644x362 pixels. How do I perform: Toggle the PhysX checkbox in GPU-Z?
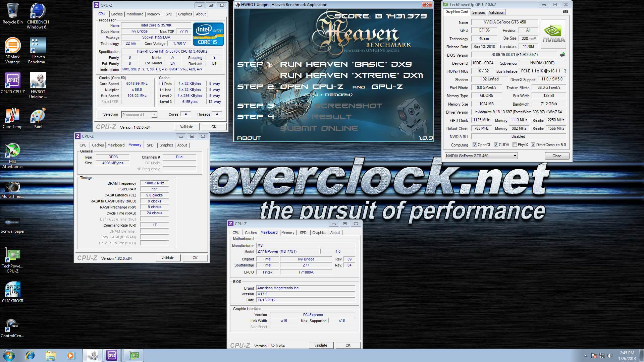[x=515, y=145]
